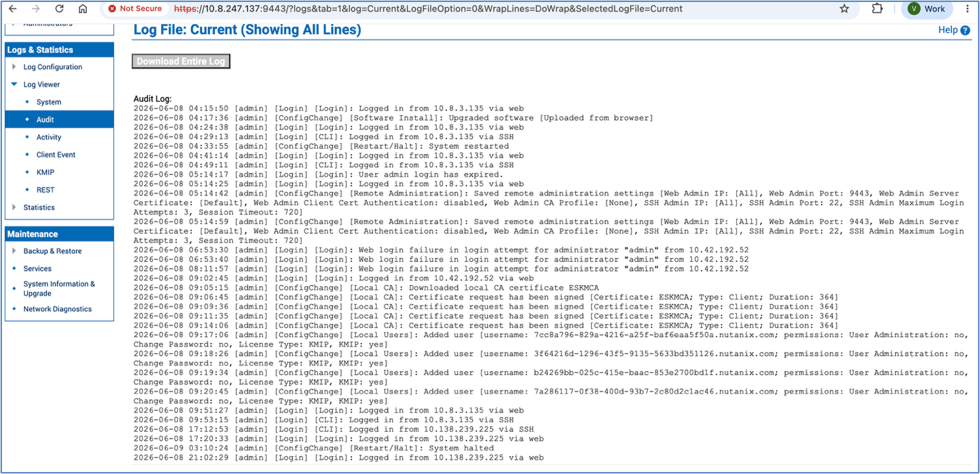
Task: Go back with browser back arrow
Action: click(x=13, y=9)
